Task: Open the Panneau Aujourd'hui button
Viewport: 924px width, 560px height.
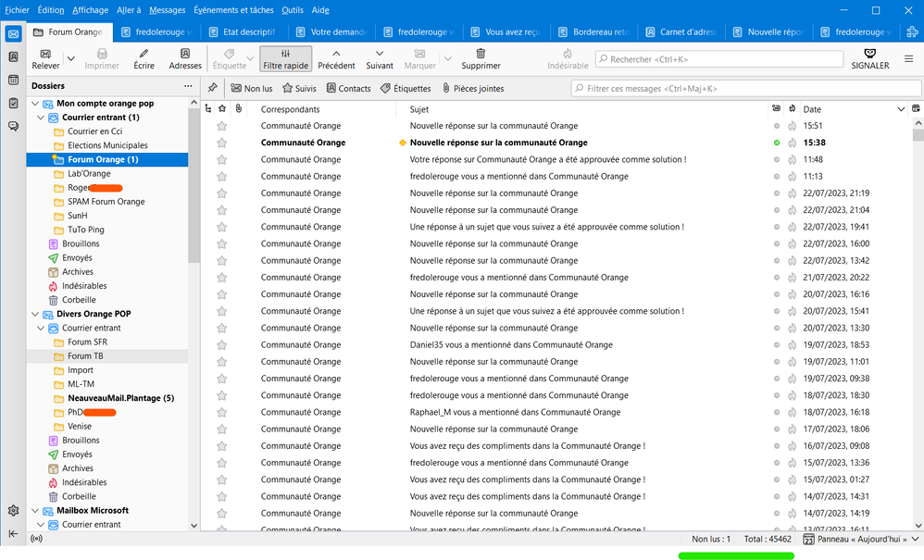Action: pyautogui.click(x=856, y=539)
